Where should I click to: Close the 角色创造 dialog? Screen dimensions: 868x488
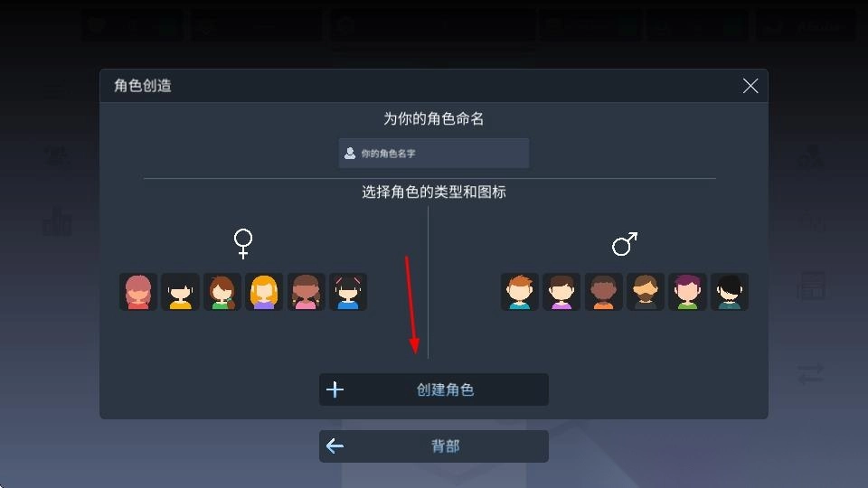750,86
